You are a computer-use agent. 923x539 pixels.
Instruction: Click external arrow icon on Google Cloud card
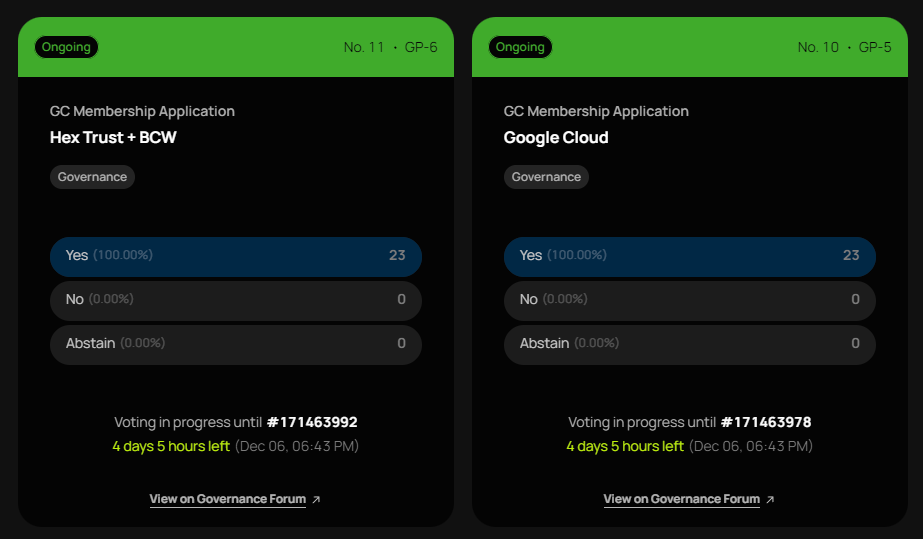pos(770,500)
